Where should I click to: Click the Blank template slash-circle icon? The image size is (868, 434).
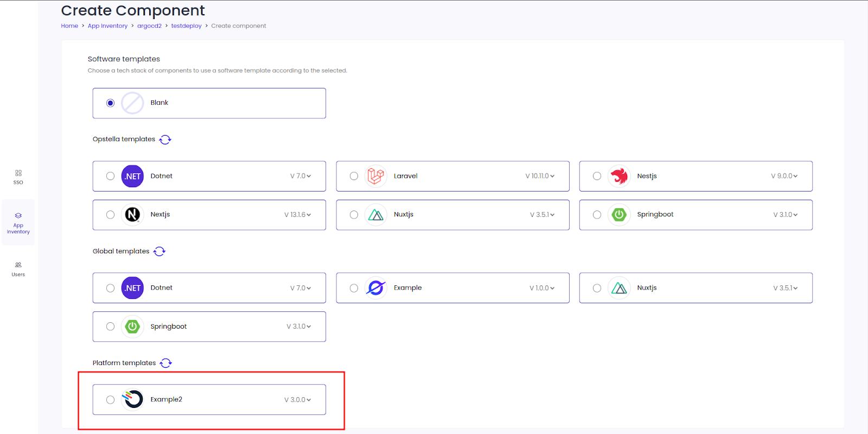click(132, 103)
